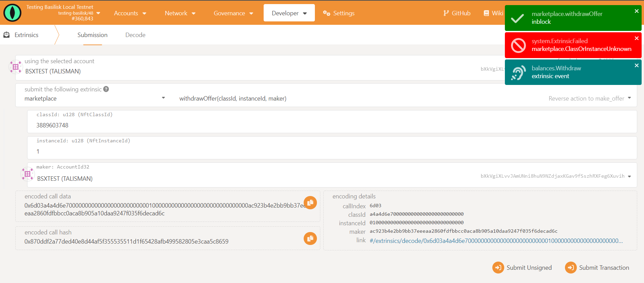Click Submit Transaction button
The height and width of the screenshot is (283, 644).
point(597,268)
